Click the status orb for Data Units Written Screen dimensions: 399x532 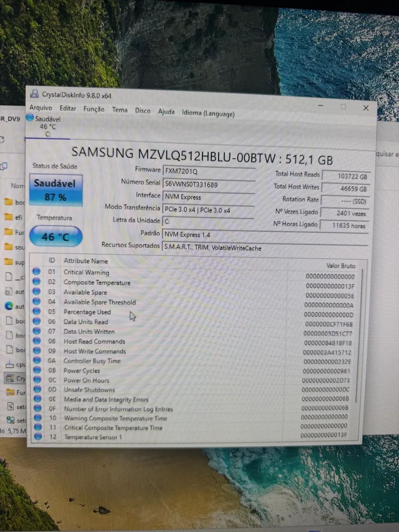pos(37,331)
